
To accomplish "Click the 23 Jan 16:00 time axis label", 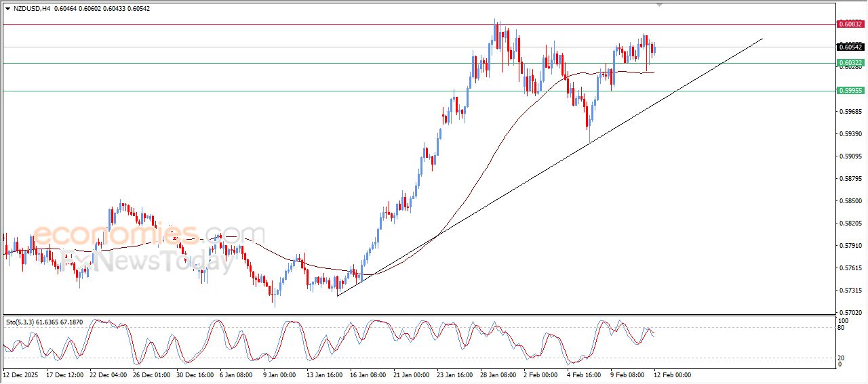I will tap(454, 375).
